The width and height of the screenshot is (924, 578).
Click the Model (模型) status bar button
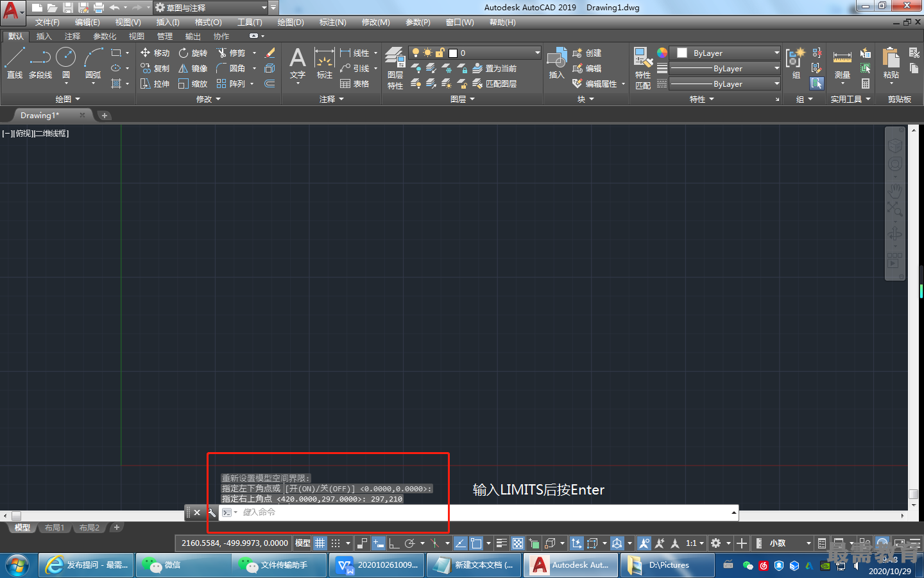coord(302,543)
